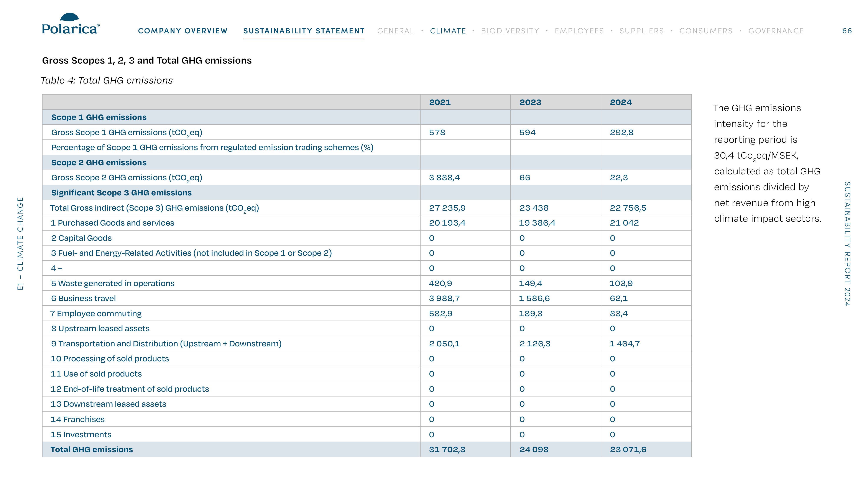Screen dimensions: 868x488
Task: Select the 'Scope 1 GHG emissions' row header
Action: 99,117
